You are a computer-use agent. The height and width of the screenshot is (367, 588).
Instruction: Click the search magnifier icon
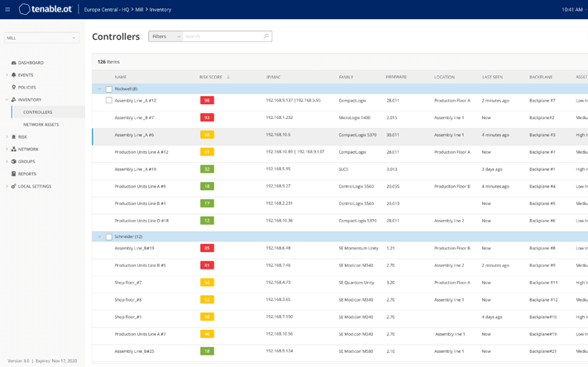[266, 36]
